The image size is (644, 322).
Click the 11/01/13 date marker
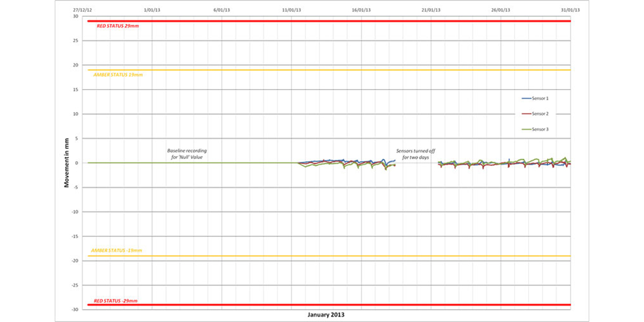291,10
